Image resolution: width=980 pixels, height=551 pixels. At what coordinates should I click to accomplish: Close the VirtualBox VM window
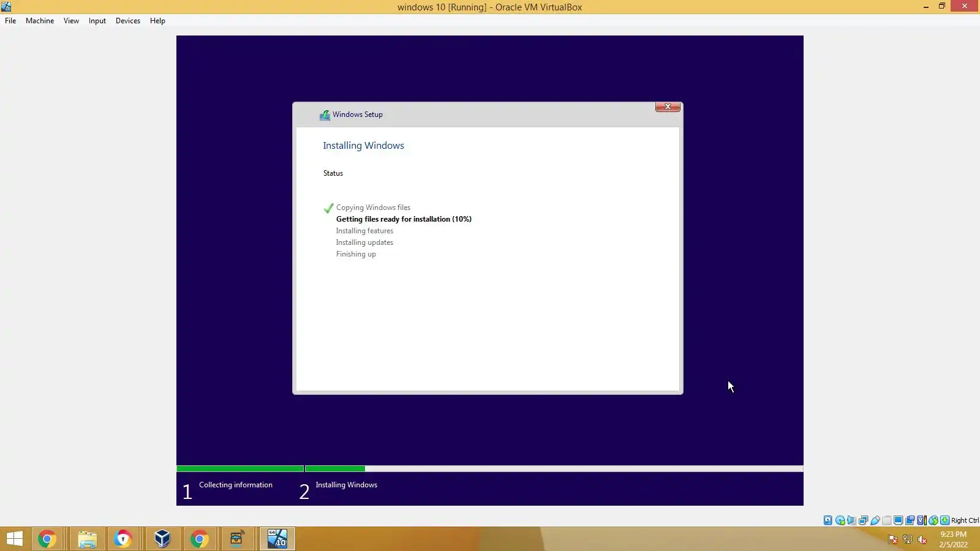(965, 6)
